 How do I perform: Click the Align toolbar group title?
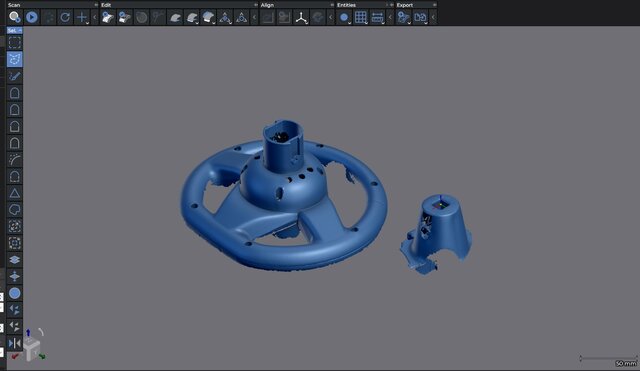coord(267,5)
